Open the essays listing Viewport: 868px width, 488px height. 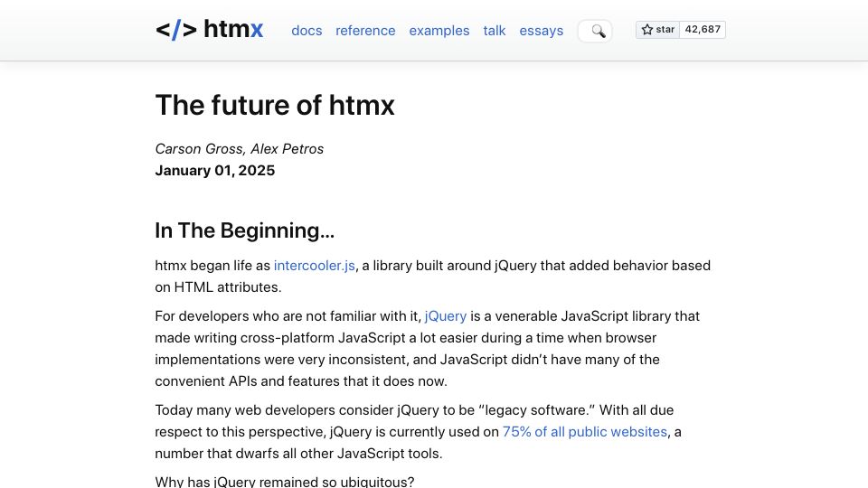[x=542, y=31]
